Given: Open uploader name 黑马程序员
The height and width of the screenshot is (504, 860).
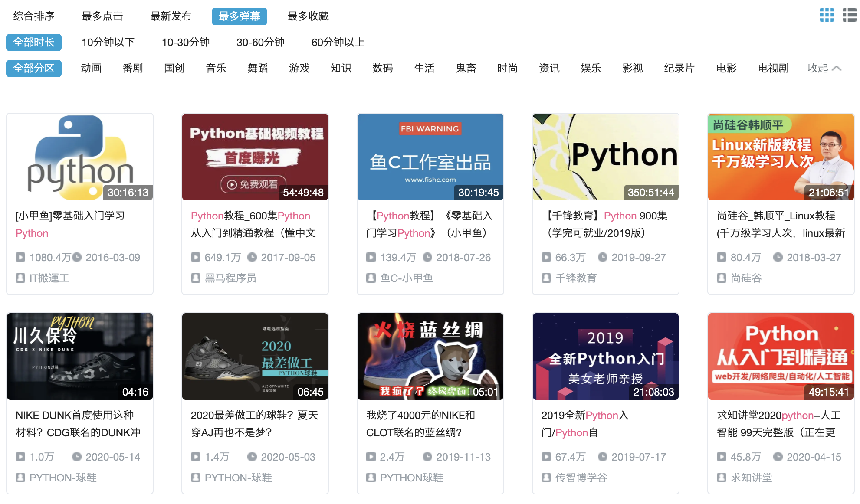Looking at the screenshot, I should [x=231, y=278].
